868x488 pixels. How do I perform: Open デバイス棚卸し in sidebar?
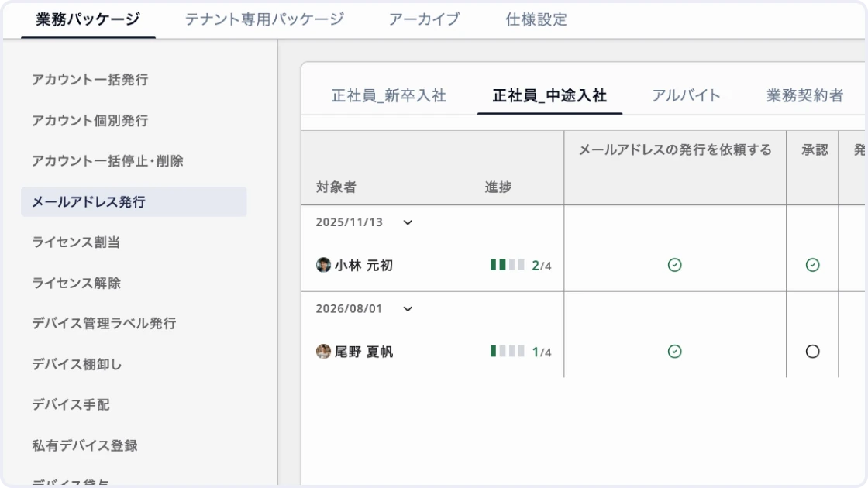click(x=77, y=364)
